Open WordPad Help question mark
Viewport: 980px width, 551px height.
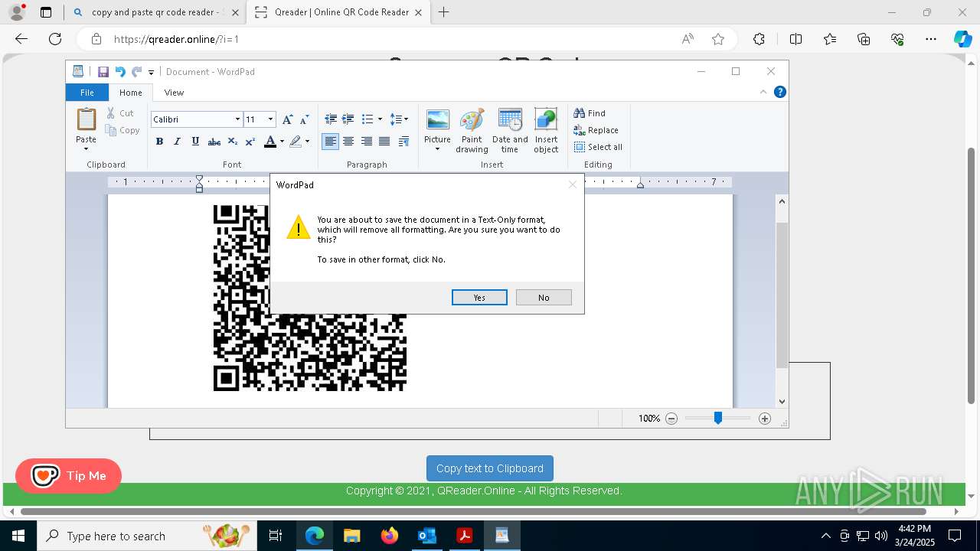(x=780, y=92)
